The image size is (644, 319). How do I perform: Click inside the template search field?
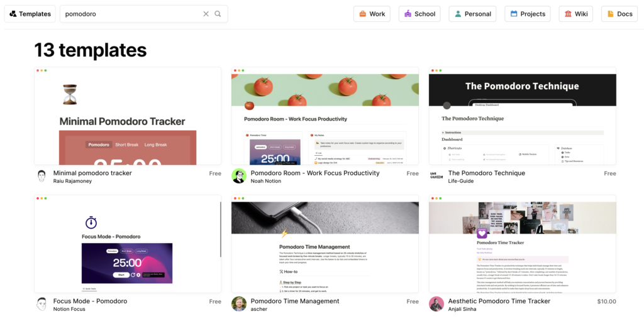point(129,14)
